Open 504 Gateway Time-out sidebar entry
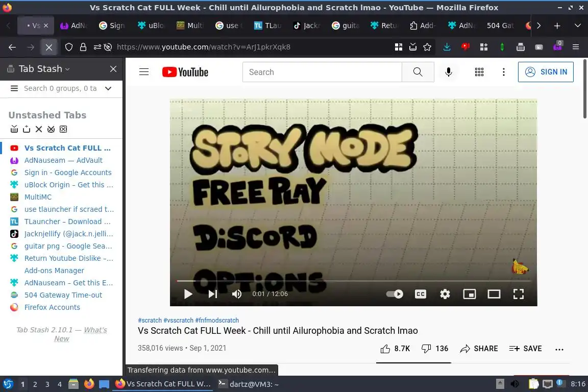Image resolution: width=588 pixels, height=392 pixels. pos(63,295)
